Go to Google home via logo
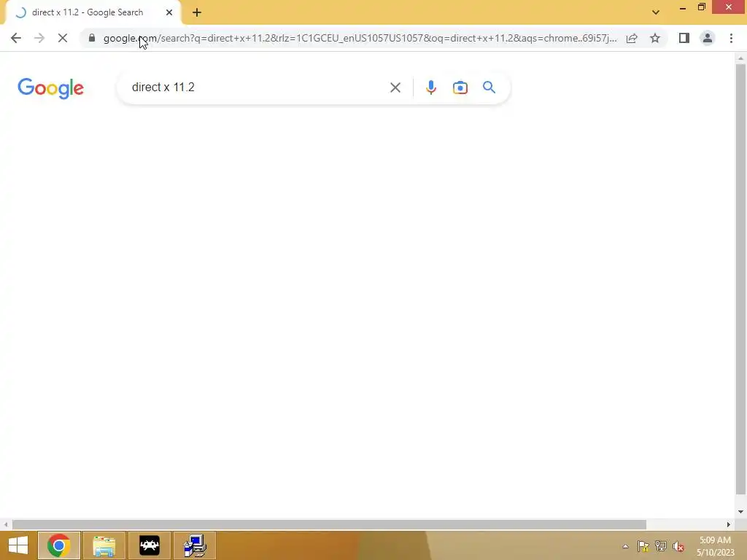The image size is (747, 560). tap(50, 88)
